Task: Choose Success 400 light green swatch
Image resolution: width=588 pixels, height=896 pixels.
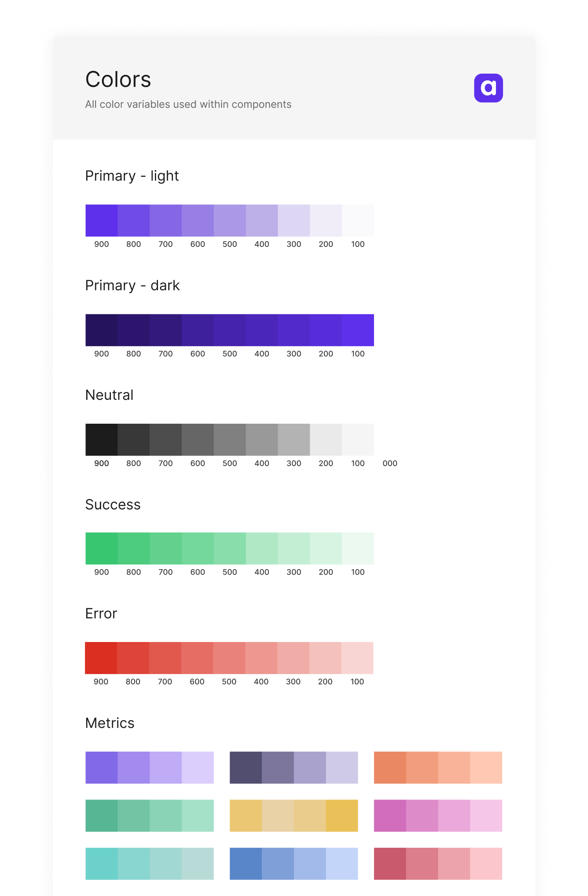Action: click(262, 548)
